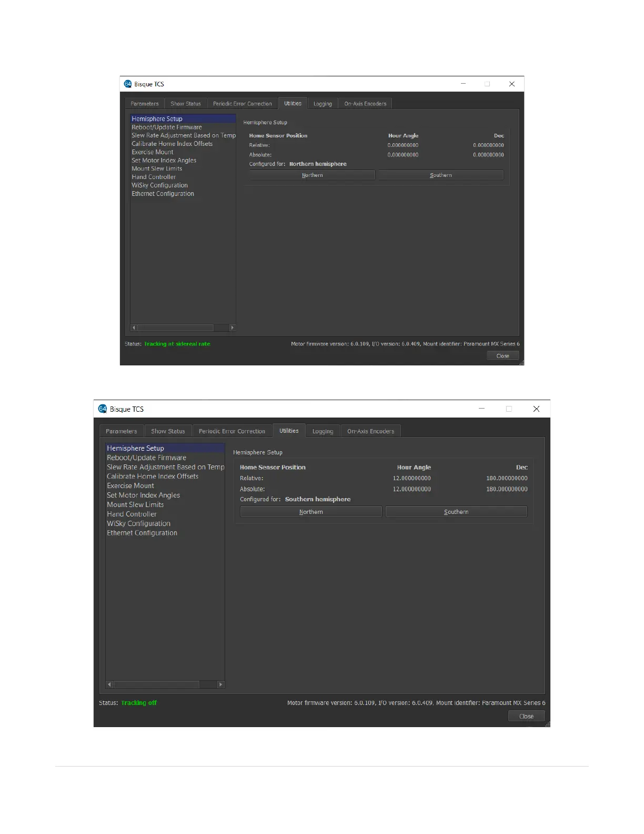Select WiSky Configuration in lower window list
This screenshot has height=834, width=644.
[165, 524]
